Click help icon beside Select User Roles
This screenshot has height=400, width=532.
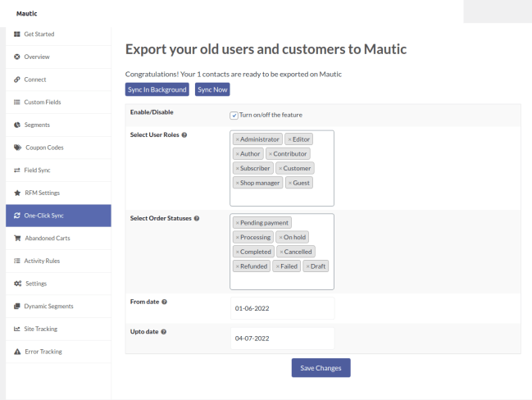click(184, 134)
